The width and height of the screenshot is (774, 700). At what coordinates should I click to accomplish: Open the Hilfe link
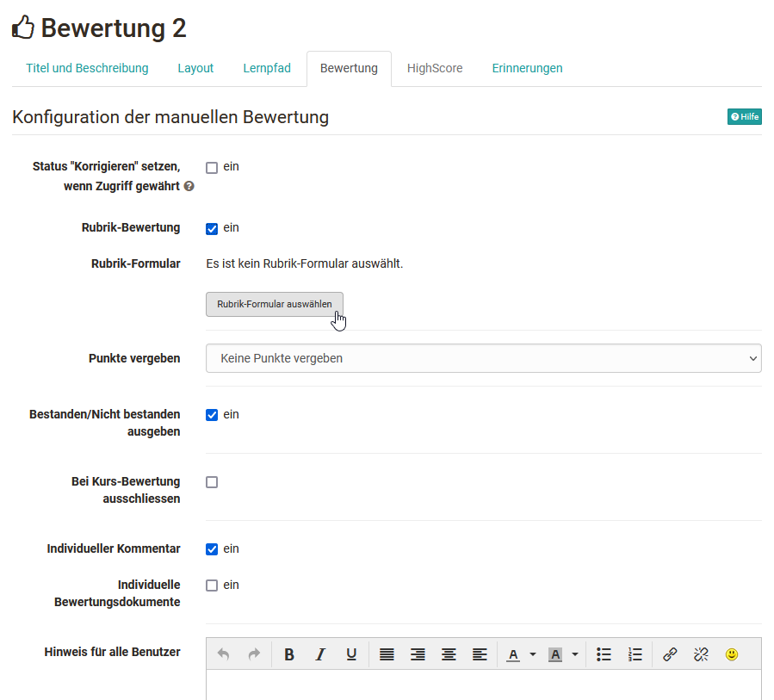pyautogui.click(x=744, y=116)
